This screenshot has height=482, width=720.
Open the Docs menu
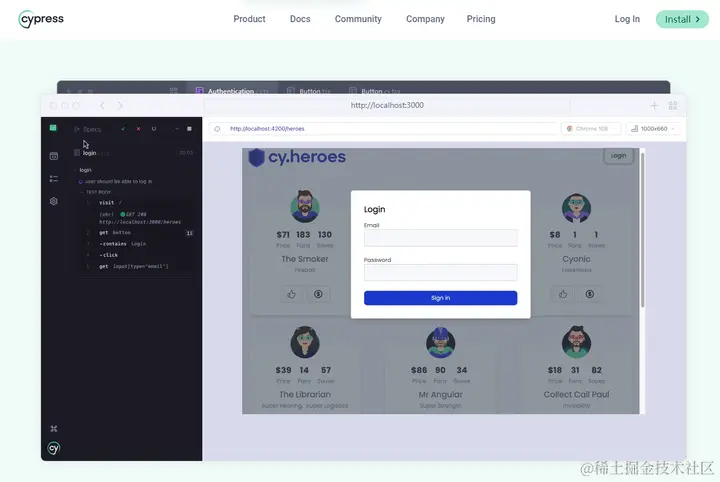300,19
